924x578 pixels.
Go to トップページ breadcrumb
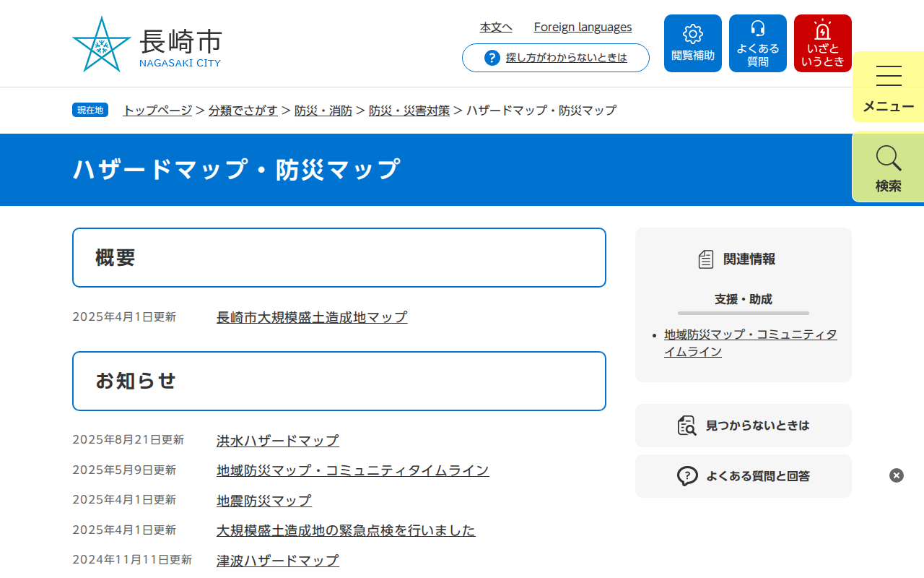click(x=157, y=111)
